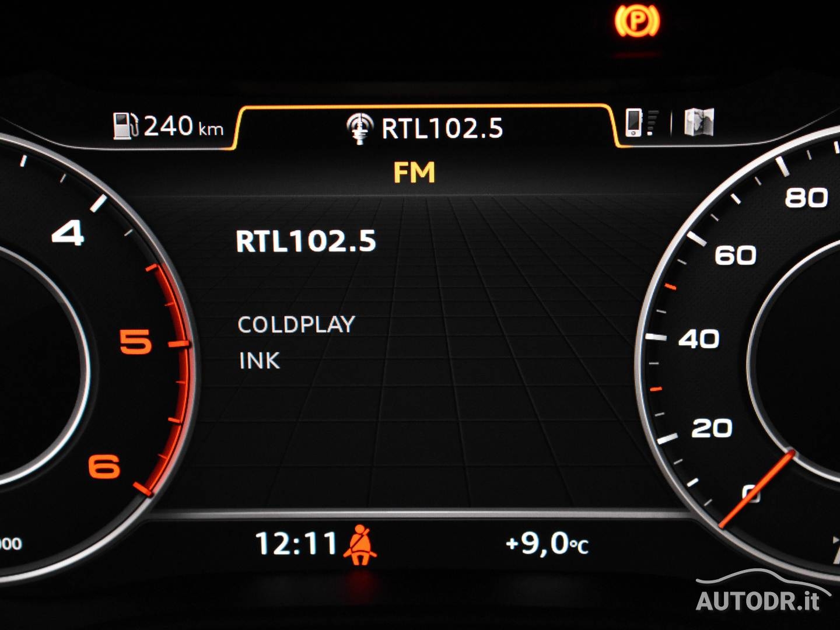Click the fuel pump range icon

[x=125, y=125]
